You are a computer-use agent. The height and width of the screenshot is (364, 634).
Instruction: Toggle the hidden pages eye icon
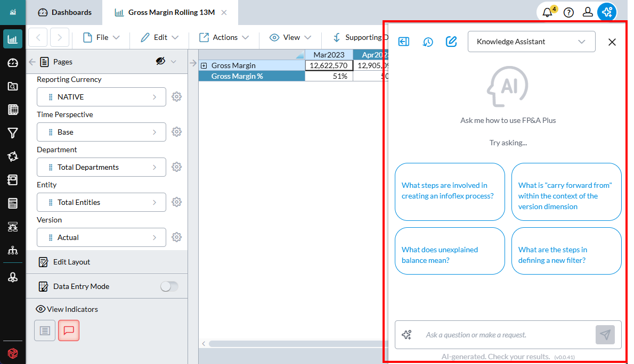tap(160, 62)
